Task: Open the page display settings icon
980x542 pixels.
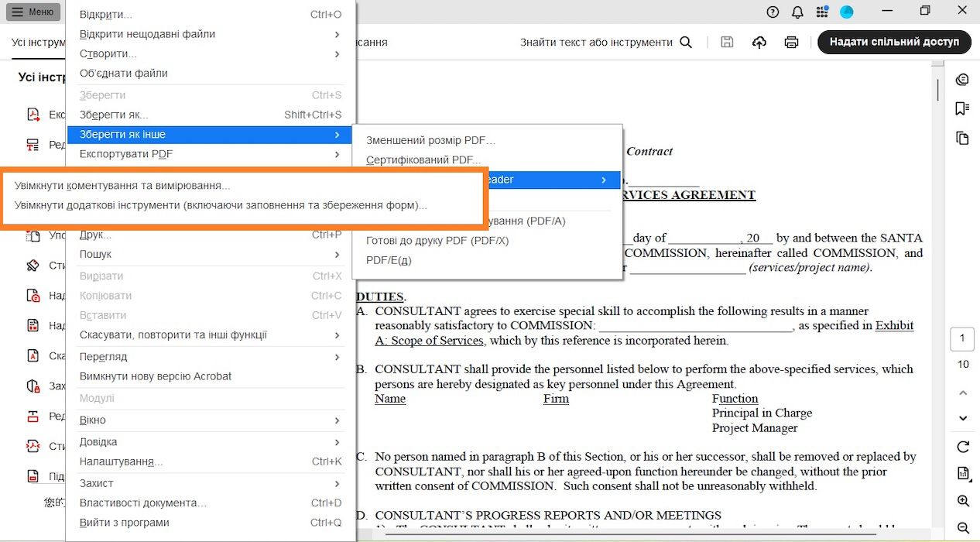Action: point(963,473)
